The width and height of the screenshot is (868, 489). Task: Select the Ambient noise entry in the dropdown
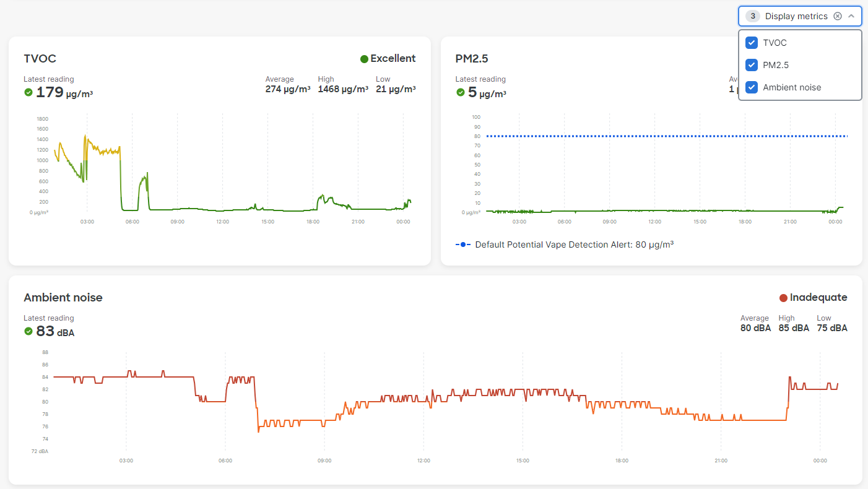tap(793, 87)
